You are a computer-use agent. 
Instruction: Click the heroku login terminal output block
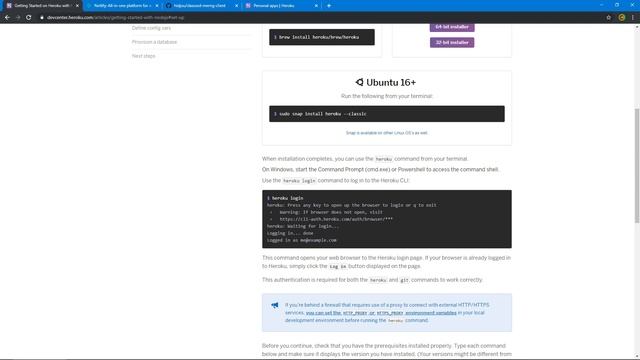click(387, 219)
